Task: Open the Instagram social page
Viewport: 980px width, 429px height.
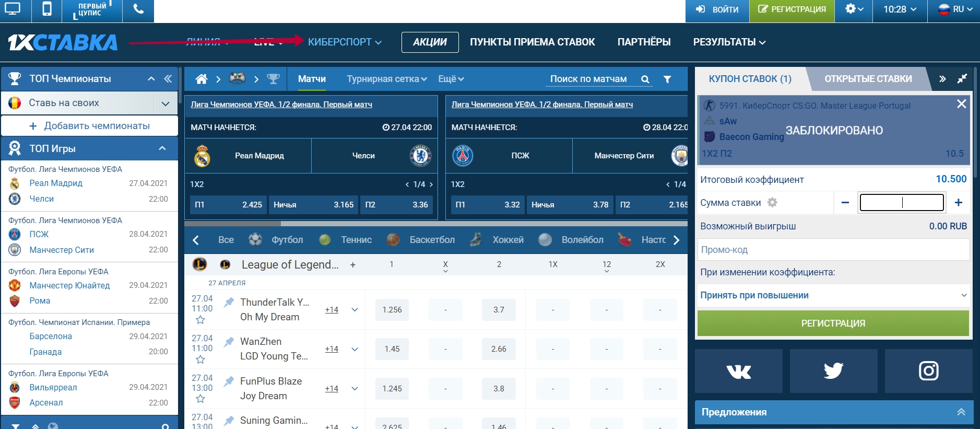Action: (x=928, y=371)
